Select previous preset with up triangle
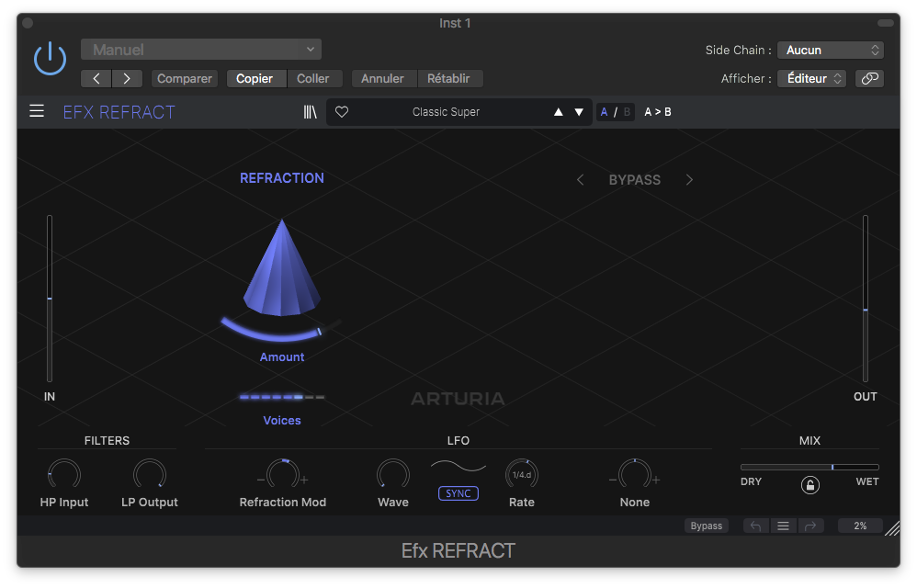Image resolution: width=917 pixels, height=588 pixels. [x=559, y=112]
